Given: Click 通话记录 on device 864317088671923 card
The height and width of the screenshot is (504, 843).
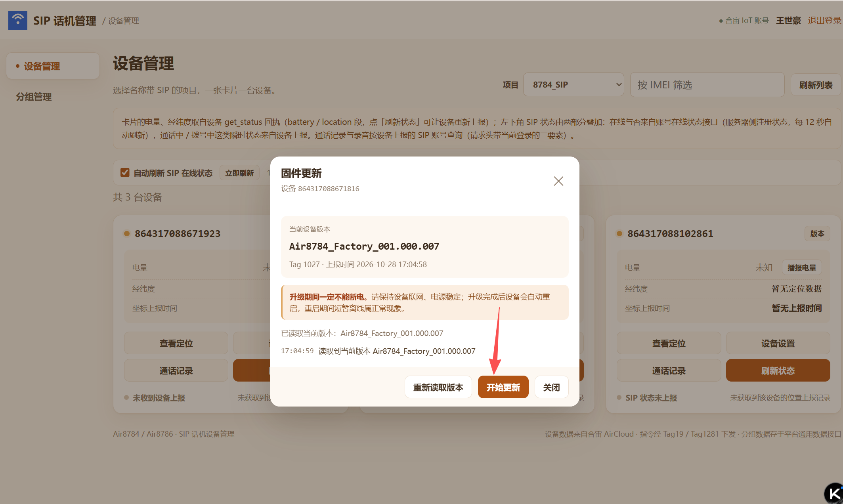Looking at the screenshot, I should (176, 370).
